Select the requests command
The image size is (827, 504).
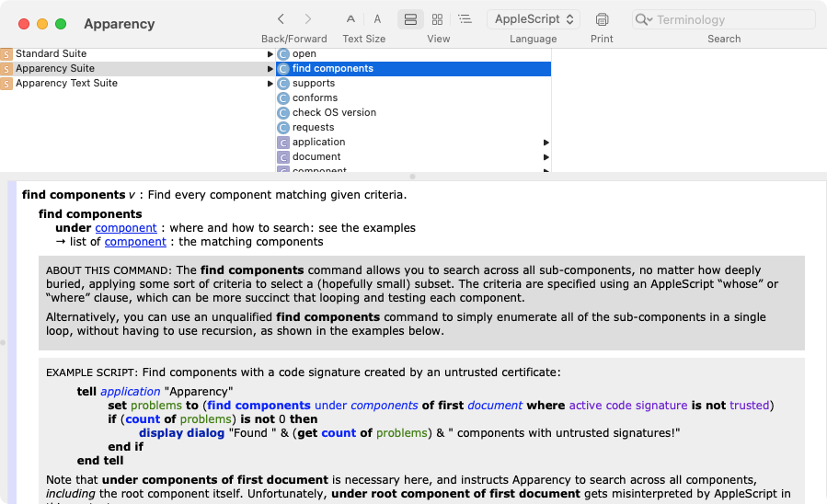click(414, 128)
